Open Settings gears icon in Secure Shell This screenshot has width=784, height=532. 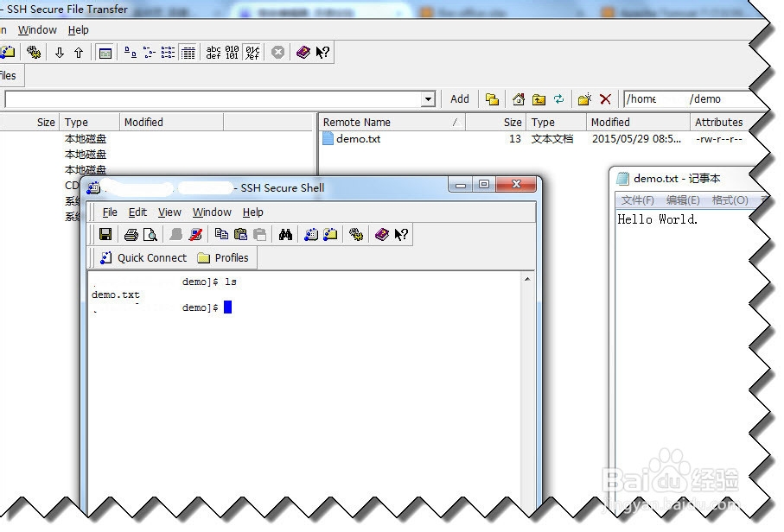point(356,234)
